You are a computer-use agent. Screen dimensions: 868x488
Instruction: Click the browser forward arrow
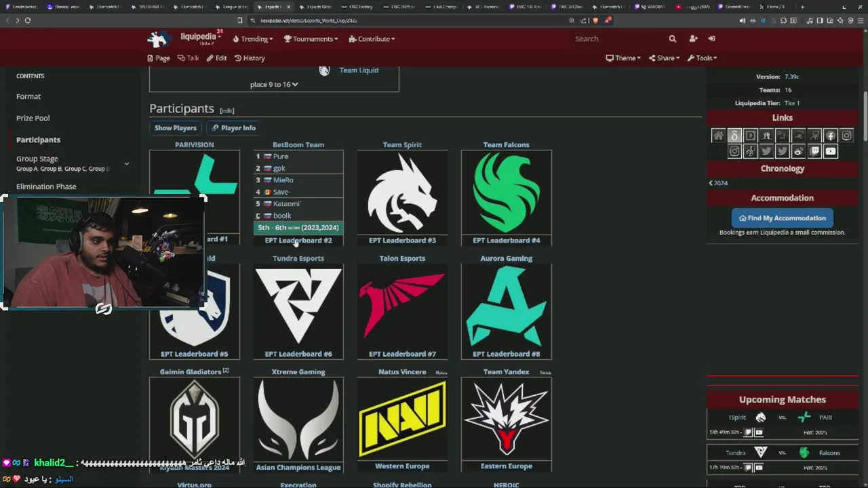click(x=18, y=20)
